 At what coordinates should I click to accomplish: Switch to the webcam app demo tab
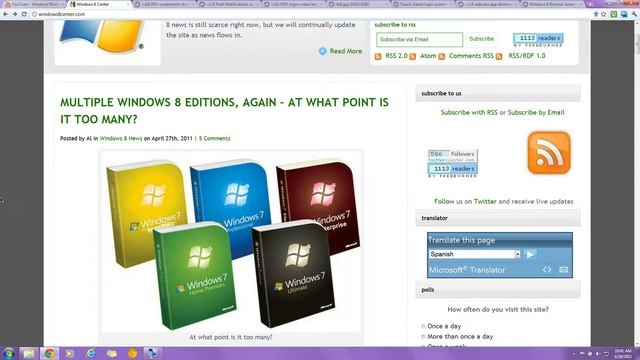tap(488, 4)
